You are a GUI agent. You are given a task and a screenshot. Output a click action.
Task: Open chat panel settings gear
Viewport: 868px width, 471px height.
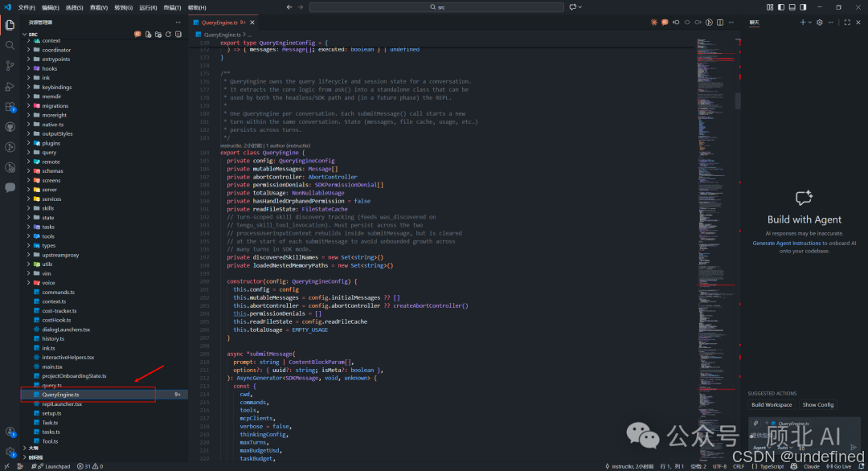coord(820,23)
